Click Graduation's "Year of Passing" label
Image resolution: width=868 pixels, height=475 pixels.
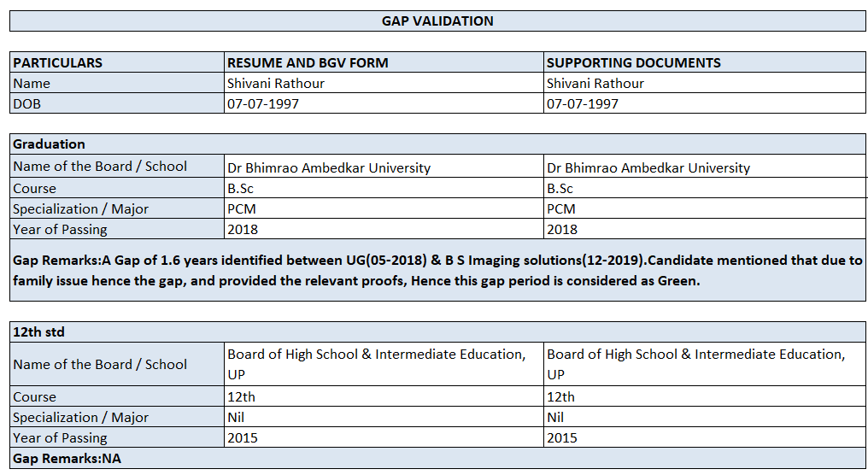(117, 229)
